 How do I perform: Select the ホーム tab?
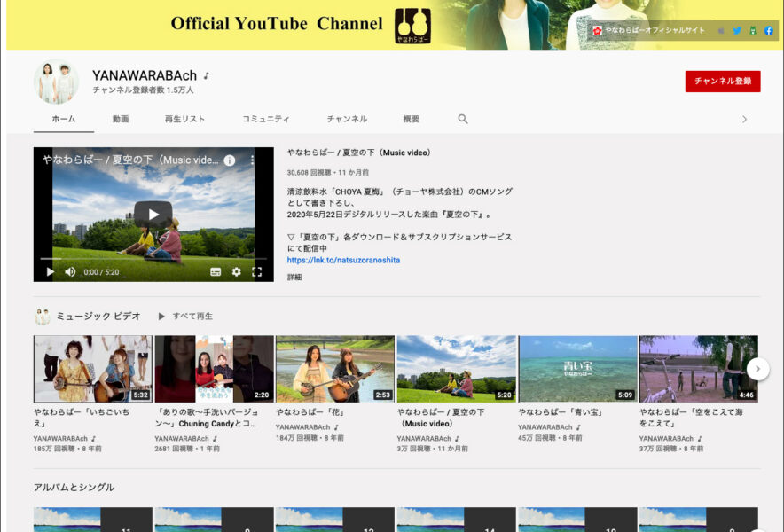point(64,119)
